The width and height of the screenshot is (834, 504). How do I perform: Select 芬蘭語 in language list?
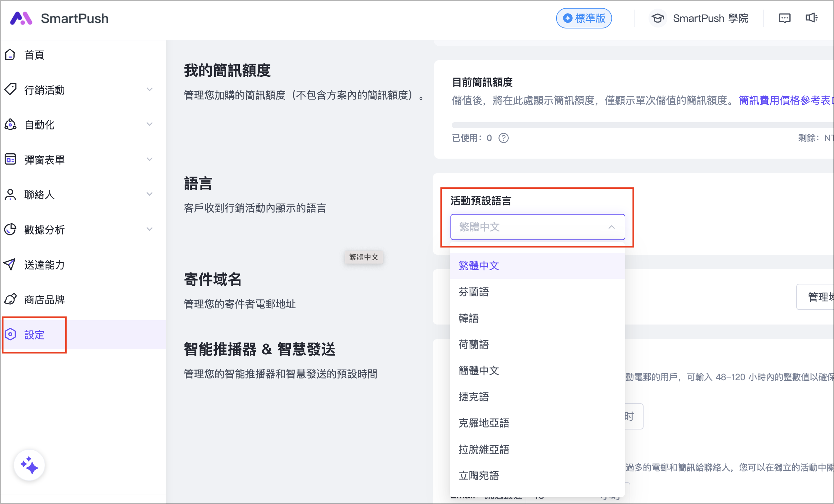pyautogui.click(x=537, y=292)
